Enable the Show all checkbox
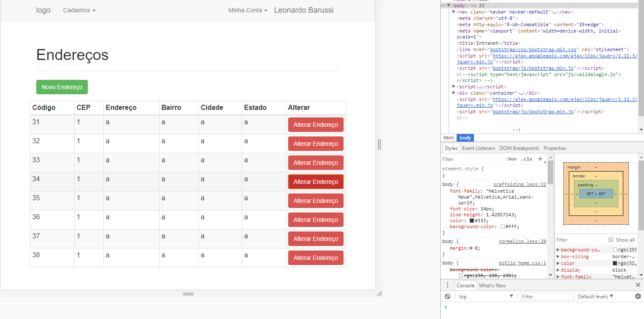Viewport: 644px width, 319px height. (x=611, y=240)
